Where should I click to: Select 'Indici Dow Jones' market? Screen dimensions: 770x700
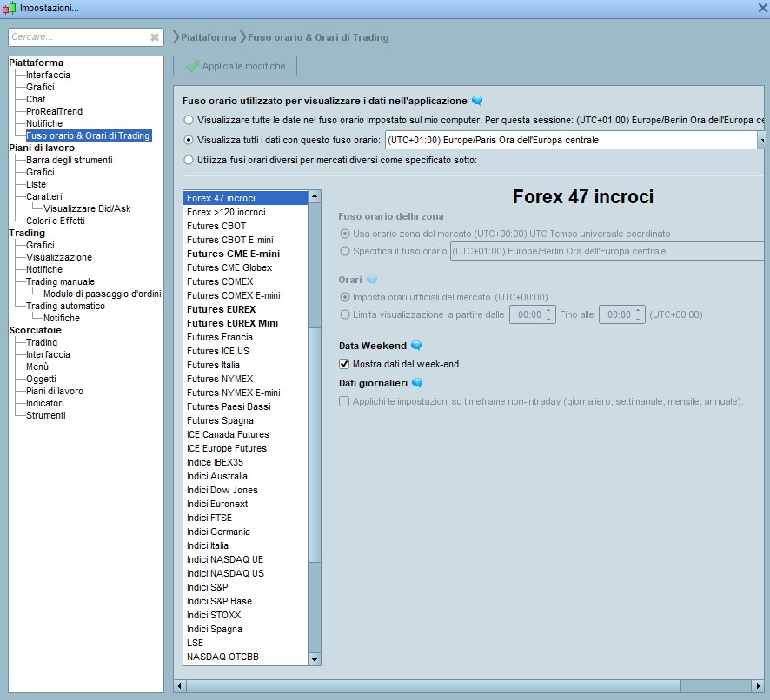pos(245,490)
